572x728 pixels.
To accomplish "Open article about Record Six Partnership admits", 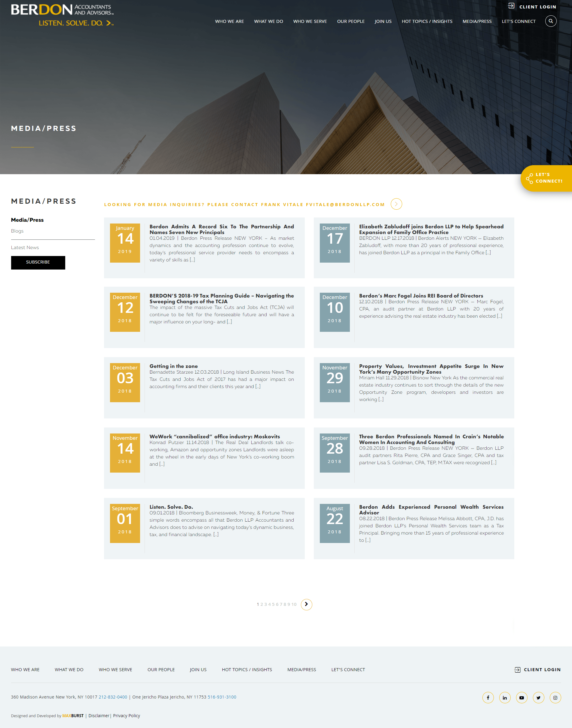I will coord(222,229).
